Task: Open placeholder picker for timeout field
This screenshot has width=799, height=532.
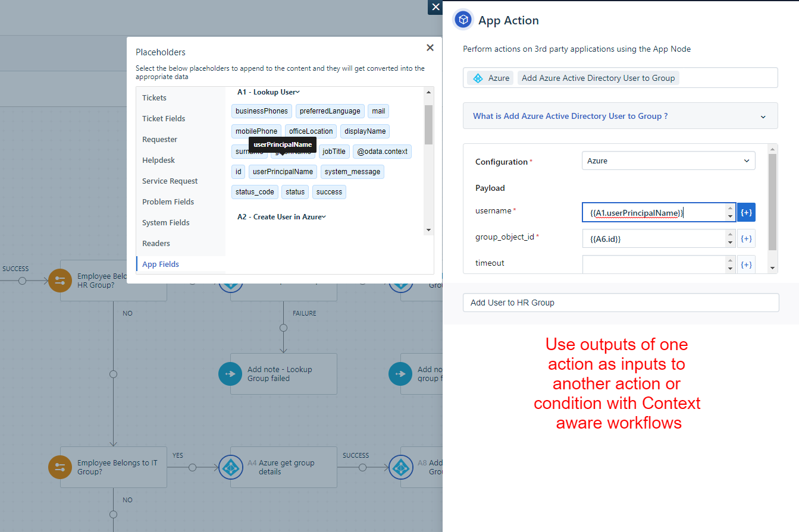Action: coord(746,265)
